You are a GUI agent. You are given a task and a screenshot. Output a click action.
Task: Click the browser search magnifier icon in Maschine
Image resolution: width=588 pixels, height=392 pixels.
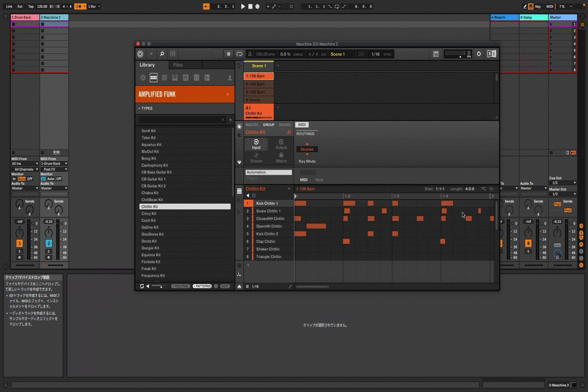[162, 54]
